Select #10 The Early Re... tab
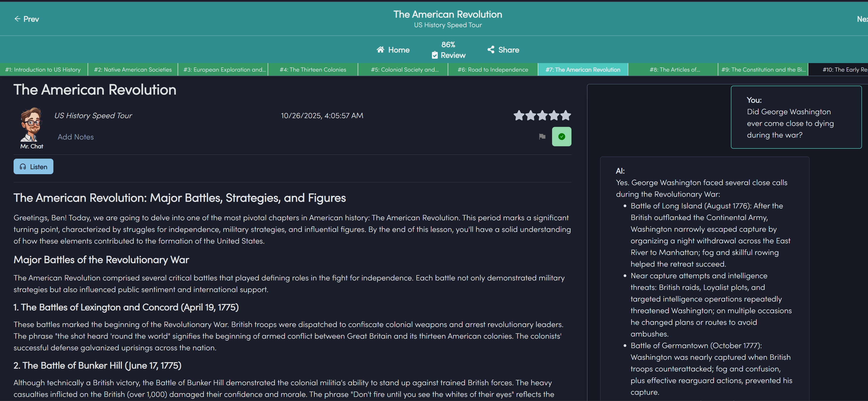 [x=844, y=69]
